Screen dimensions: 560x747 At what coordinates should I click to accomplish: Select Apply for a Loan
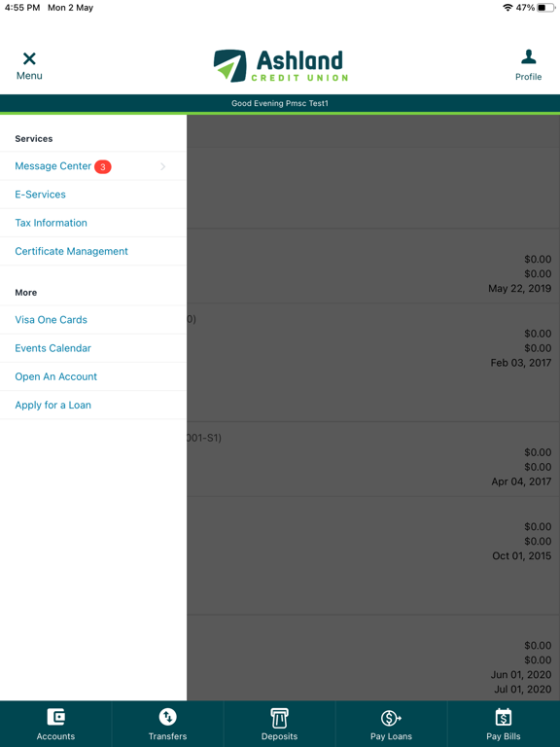[93, 405]
